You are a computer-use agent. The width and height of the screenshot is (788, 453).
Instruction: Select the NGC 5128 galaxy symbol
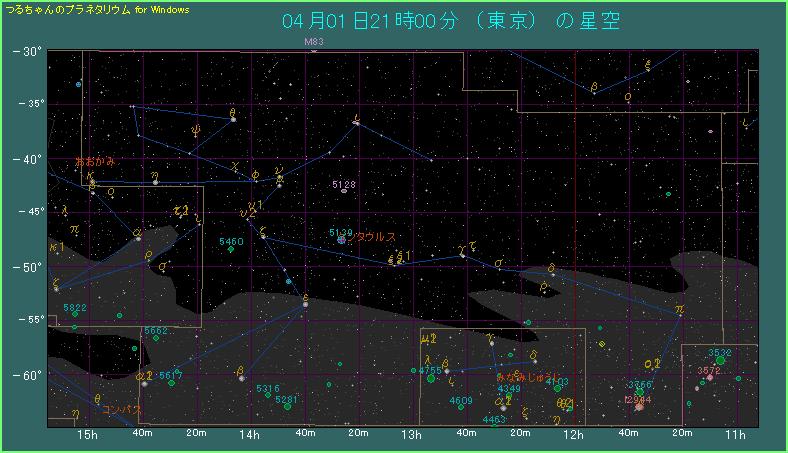(343, 191)
